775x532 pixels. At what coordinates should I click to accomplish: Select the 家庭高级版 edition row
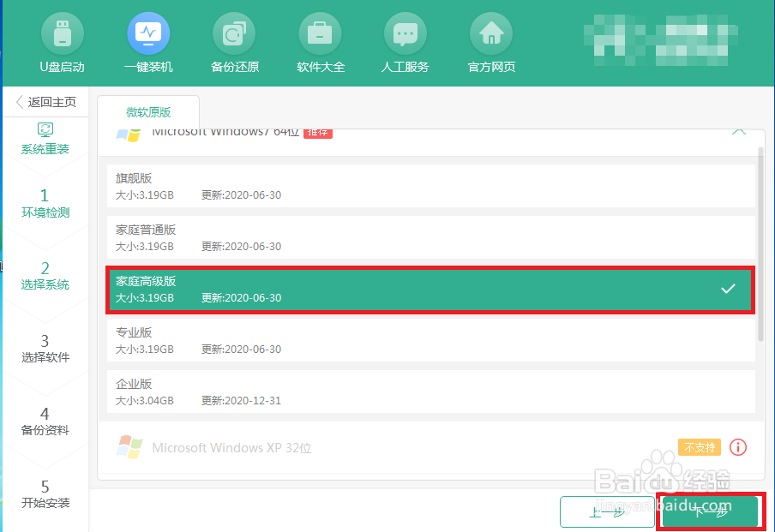(431, 289)
